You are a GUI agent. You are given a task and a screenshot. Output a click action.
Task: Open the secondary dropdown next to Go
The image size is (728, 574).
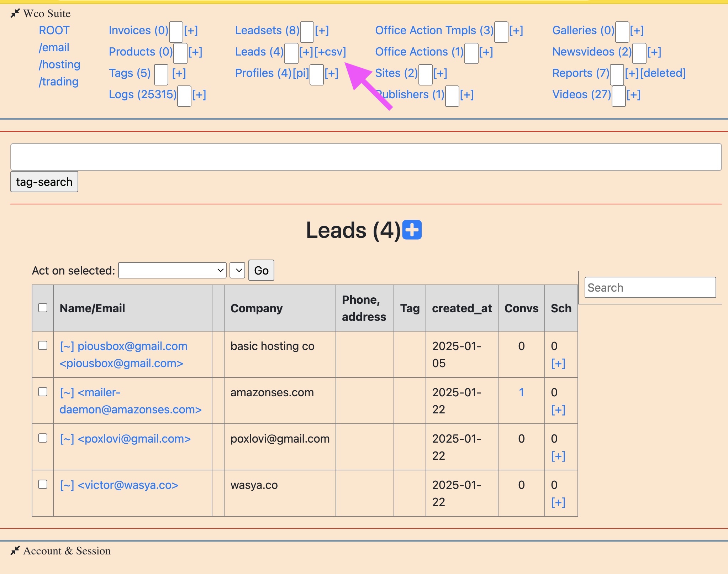coord(237,270)
